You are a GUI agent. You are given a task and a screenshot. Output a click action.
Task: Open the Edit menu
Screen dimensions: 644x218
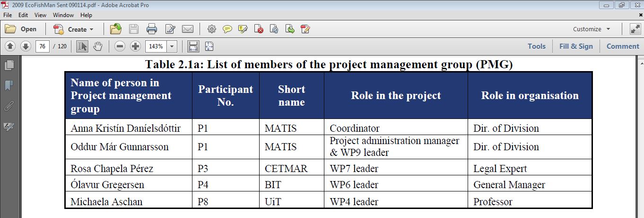pyautogui.click(x=23, y=15)
